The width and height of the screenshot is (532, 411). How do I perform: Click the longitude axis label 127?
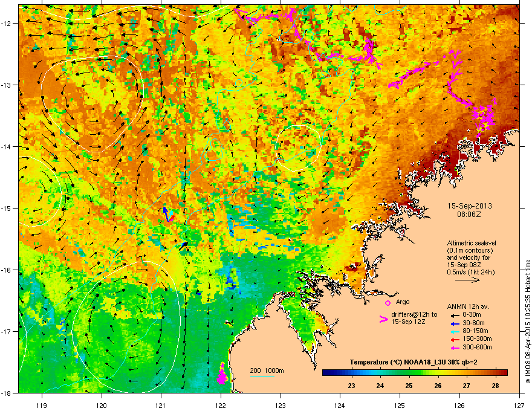pos(519,405)
